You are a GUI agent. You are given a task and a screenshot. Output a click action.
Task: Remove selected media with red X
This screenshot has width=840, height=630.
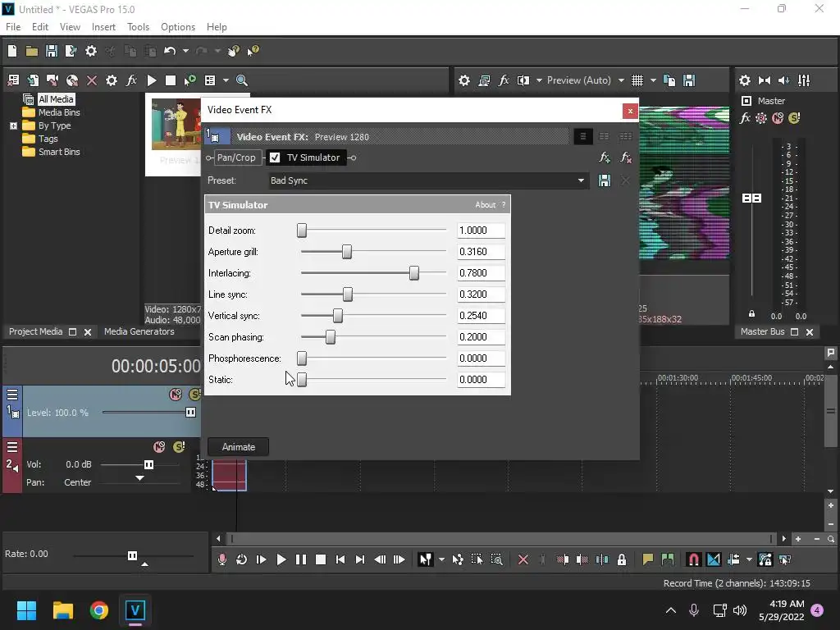(92, 80)
